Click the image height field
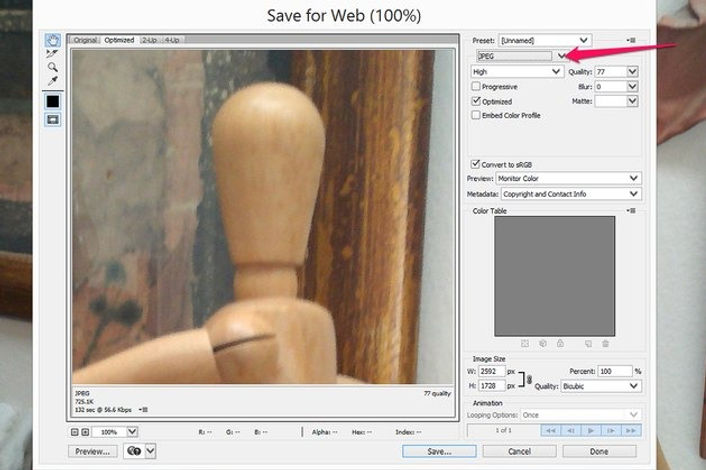The width and height of the screenshot is (706, 470). click(492, 386)
